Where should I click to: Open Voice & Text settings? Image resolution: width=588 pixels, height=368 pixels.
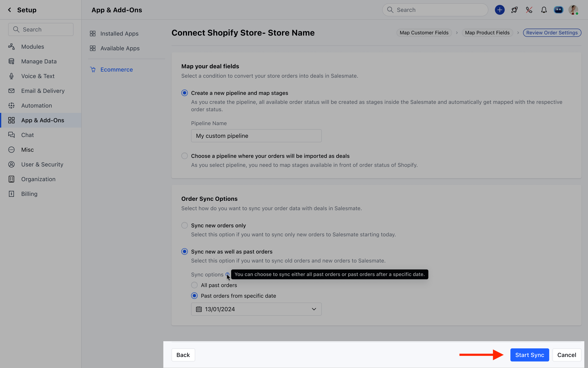[38, 76]
